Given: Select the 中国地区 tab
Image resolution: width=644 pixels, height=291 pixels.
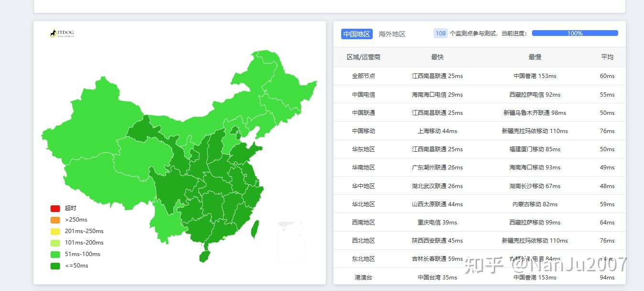Looking at the screenshot, I should tap(356, 34).
